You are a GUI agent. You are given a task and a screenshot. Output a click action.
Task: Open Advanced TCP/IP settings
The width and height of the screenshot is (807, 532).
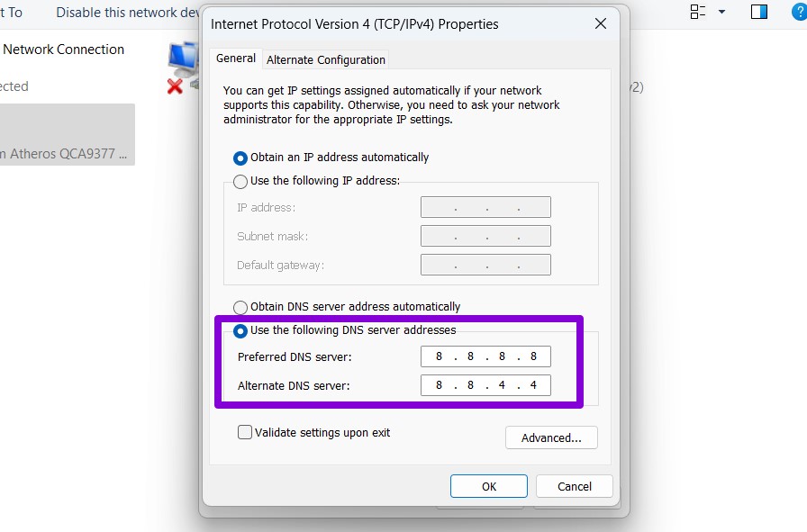(x=551, y=437)
